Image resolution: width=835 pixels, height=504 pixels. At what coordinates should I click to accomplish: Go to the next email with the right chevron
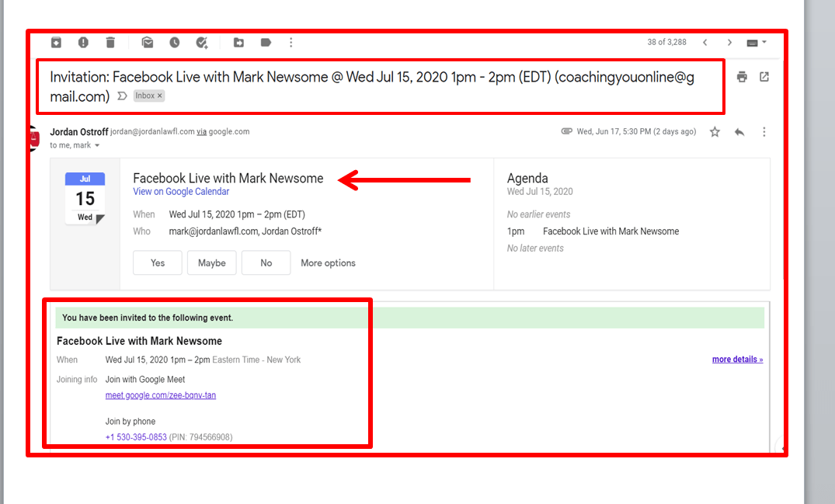tap(729, 43)
